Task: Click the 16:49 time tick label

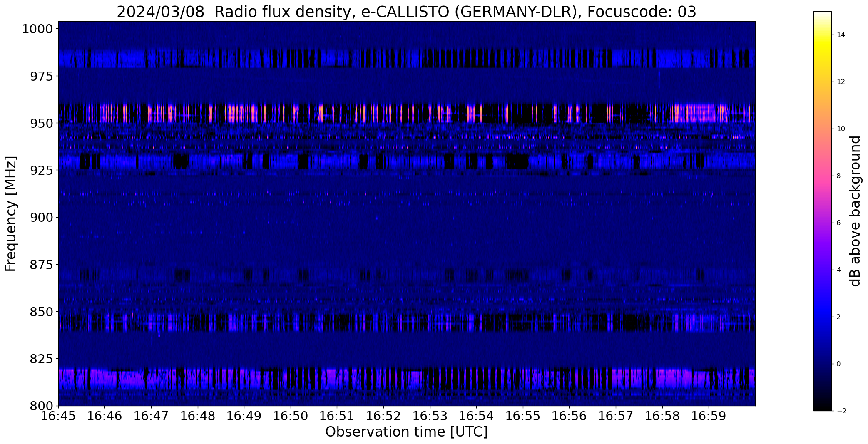Action: pyautogui.click(x=244, y=416)
